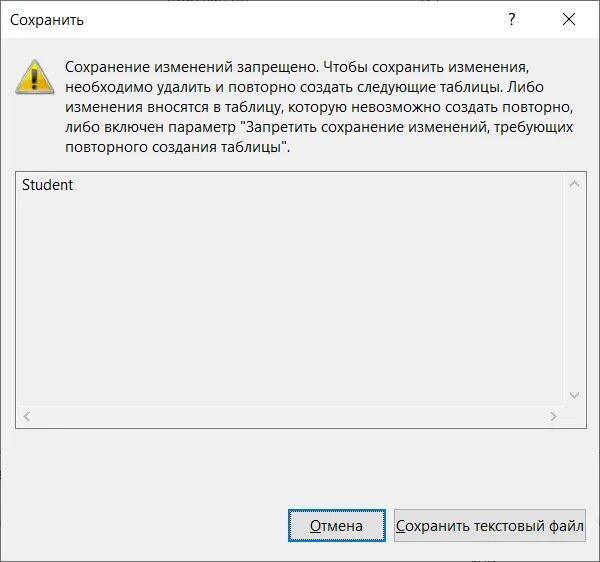Click the 'повторного создания таблицы' last message line
This screenshot has width=600, height=562.
[x=178, y=147]
